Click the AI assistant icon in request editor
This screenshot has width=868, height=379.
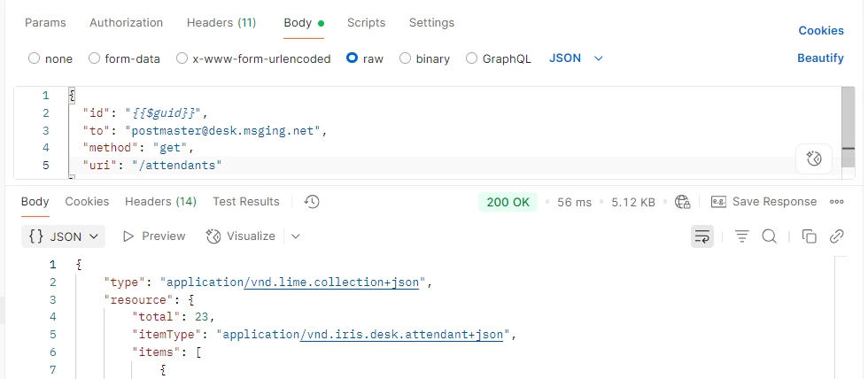click(x=813, y=159)
